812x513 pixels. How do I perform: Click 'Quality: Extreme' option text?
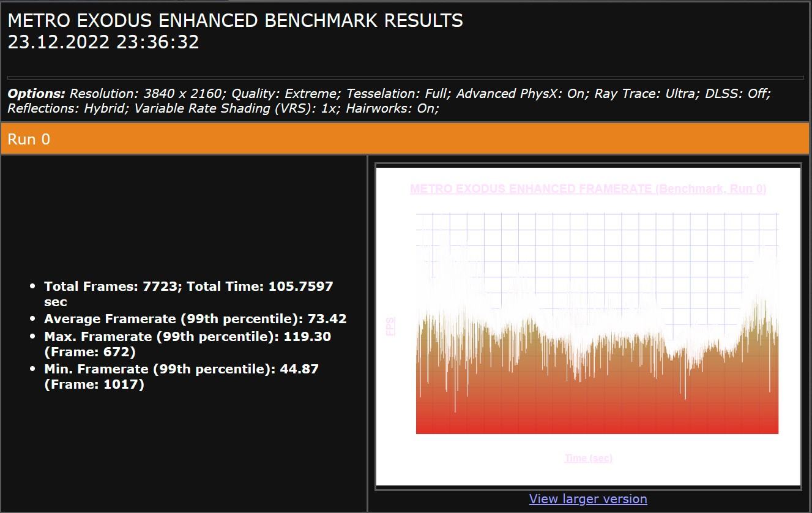click(285, 94)
